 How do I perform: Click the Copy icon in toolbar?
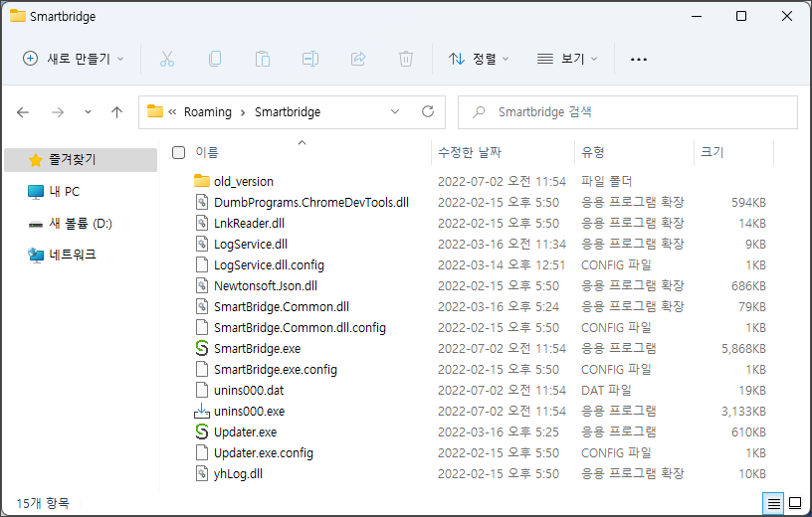[x=214, y=59]
